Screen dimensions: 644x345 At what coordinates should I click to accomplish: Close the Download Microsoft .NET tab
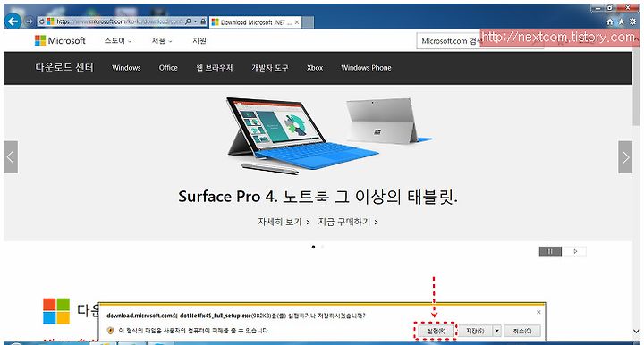tap(297, 22)
